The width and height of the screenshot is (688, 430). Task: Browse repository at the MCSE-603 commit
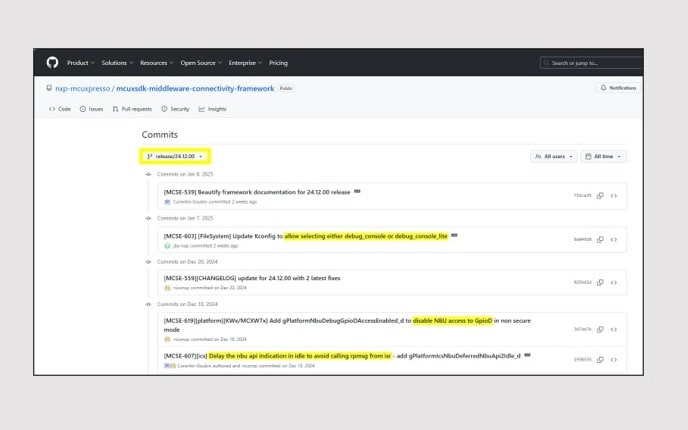614,239
